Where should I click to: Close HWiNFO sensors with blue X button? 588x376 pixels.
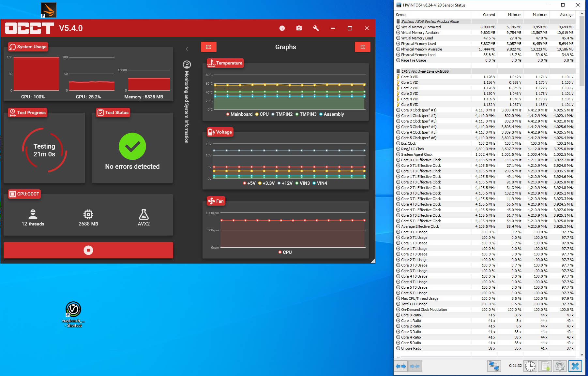[x=575, y=366]
